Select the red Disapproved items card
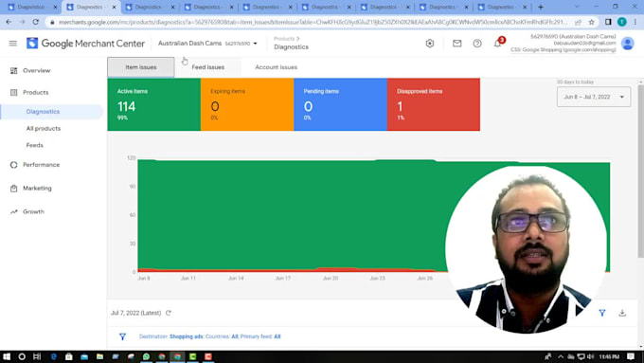 pyautogui.click(x=434, y=104)
